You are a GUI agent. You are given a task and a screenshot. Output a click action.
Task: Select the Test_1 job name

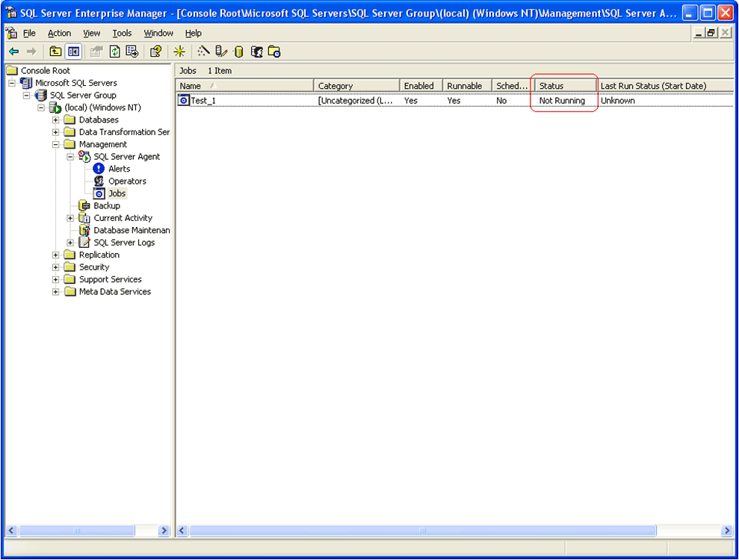[203, 101]
